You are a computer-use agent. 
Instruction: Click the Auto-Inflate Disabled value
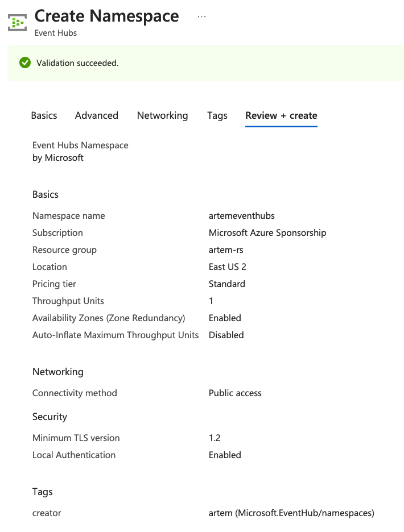coord(226,335)
